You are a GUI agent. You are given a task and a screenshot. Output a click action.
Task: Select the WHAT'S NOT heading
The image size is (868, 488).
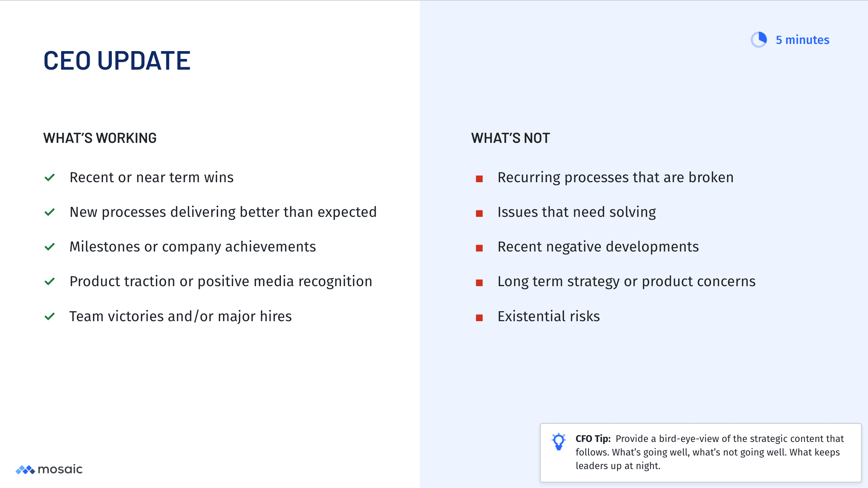coord(510,138)
